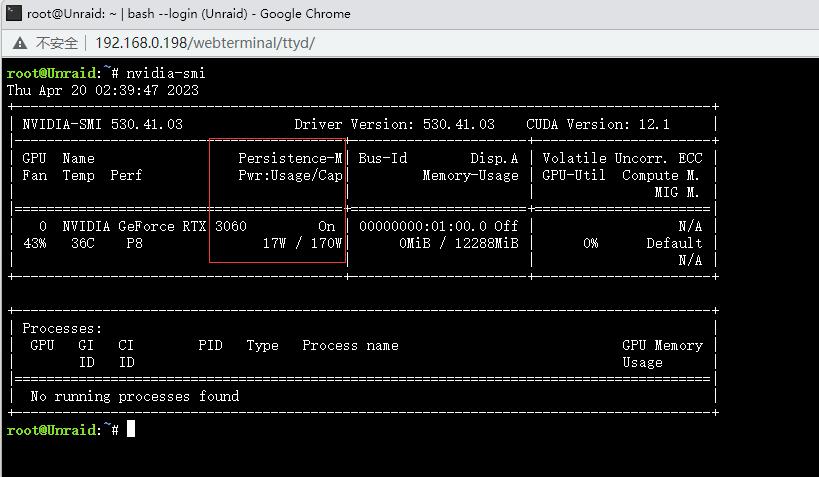
Task: Click bus ID '00000000:01:00.0 Off'
Action: [x=439, y=226]
